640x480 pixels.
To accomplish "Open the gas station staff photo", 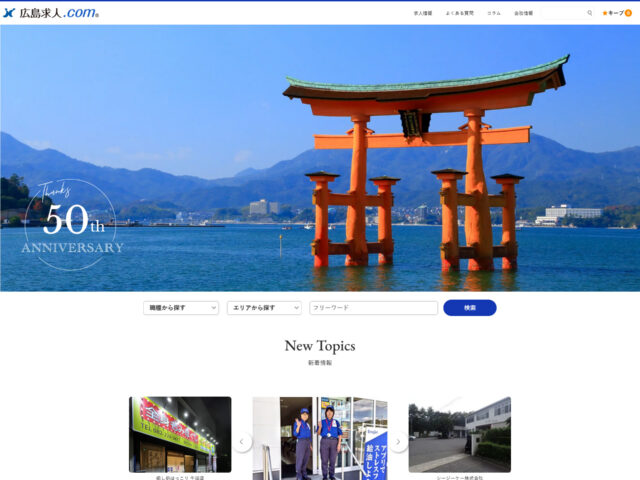I will tap(319, 438).
